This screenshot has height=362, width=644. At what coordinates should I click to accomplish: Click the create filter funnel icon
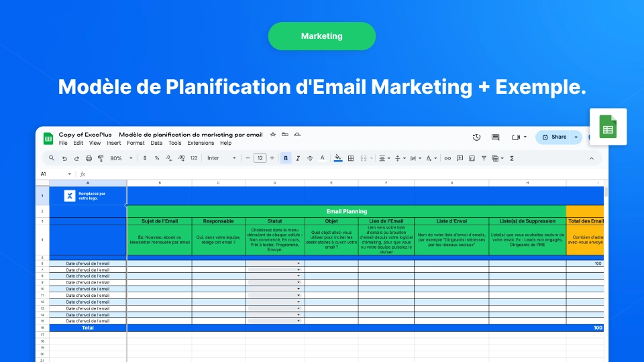click(x=484, y=158)
